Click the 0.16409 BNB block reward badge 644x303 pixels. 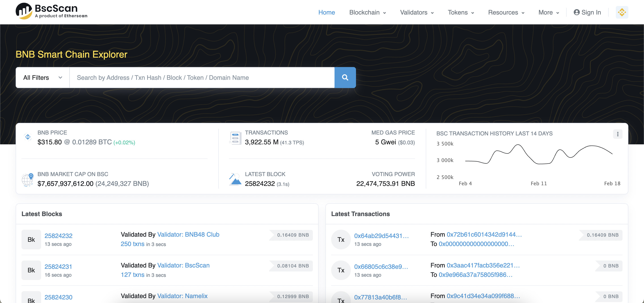coord(291,235)
